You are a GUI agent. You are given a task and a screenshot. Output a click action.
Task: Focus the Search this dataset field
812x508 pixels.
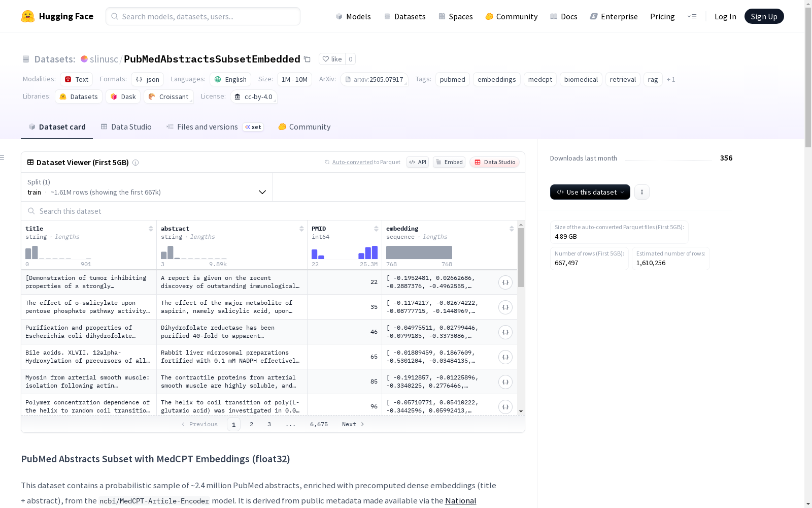pyautogui.click(x=273, y=211)
